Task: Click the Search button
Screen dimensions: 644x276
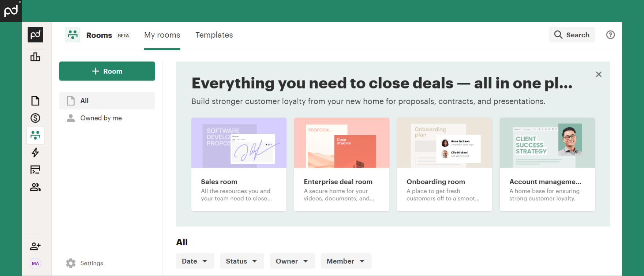Action: [572, 35]
